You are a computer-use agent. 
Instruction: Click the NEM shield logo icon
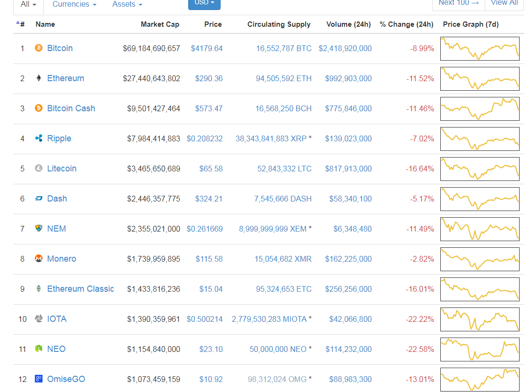39,228
